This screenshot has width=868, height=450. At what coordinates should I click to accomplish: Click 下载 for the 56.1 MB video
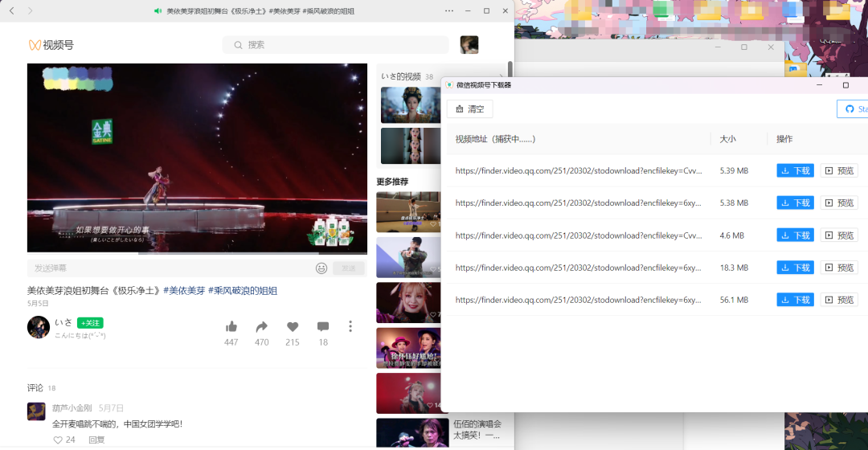click(x=795, y=300)
